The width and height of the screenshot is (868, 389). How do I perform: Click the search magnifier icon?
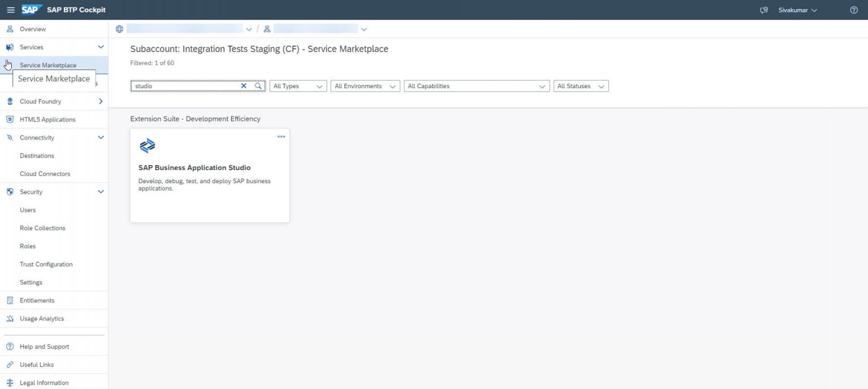click(258, 86)
